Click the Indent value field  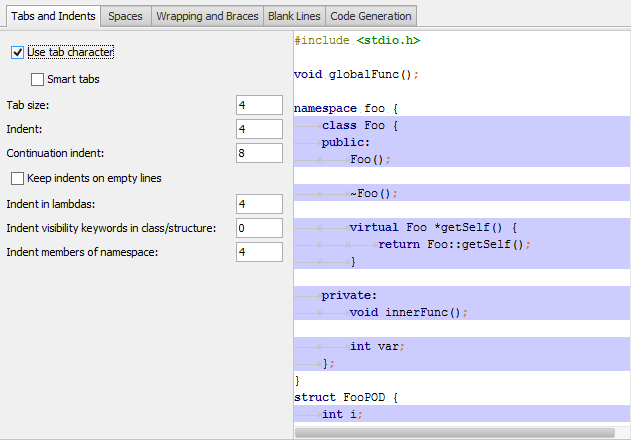coord(260,129)
